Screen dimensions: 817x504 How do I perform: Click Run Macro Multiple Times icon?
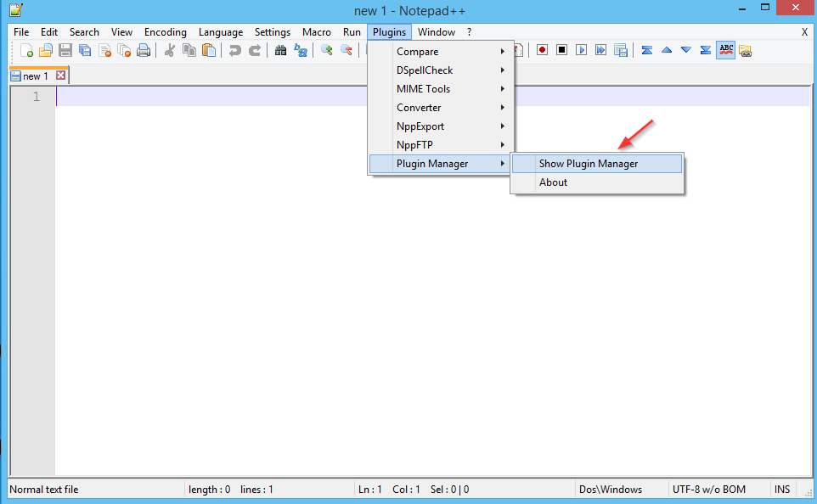pyautogui.click(x=600, y=51)
